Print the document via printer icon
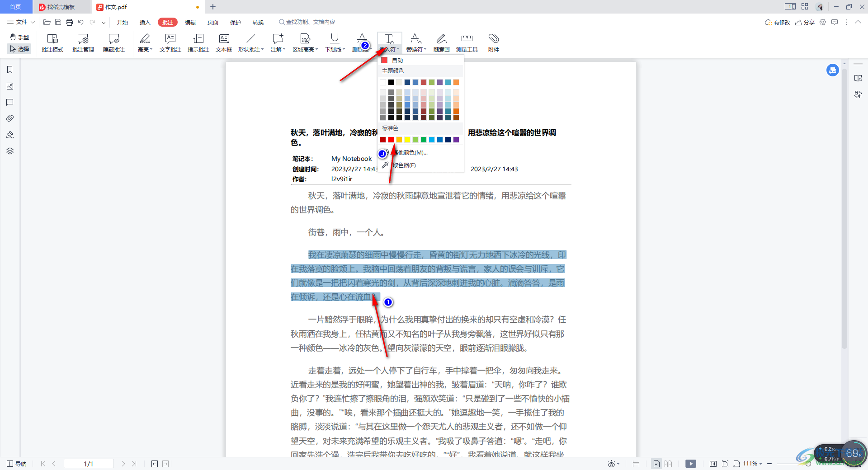Viewport: 868px width, 470px height. point(69,22)
